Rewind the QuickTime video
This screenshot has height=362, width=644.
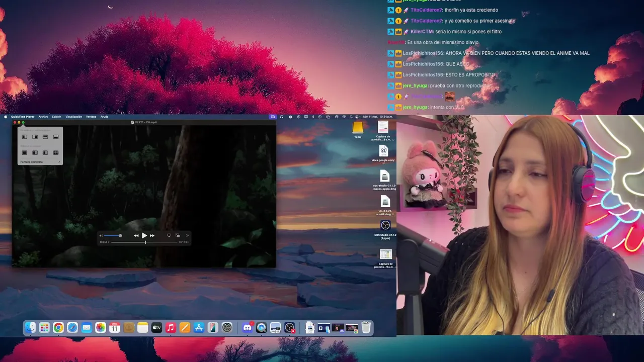pos(136,235)
